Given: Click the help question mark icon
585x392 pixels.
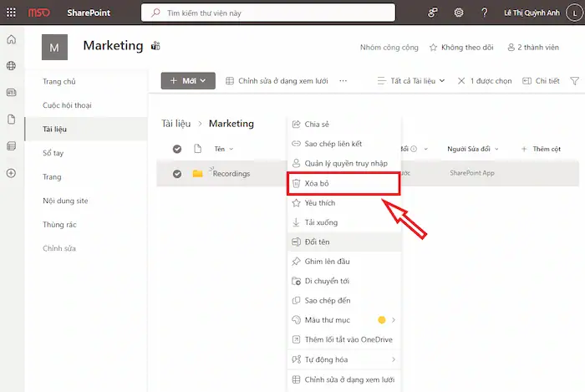Looking at the screenshot, I should pos(484,13).
